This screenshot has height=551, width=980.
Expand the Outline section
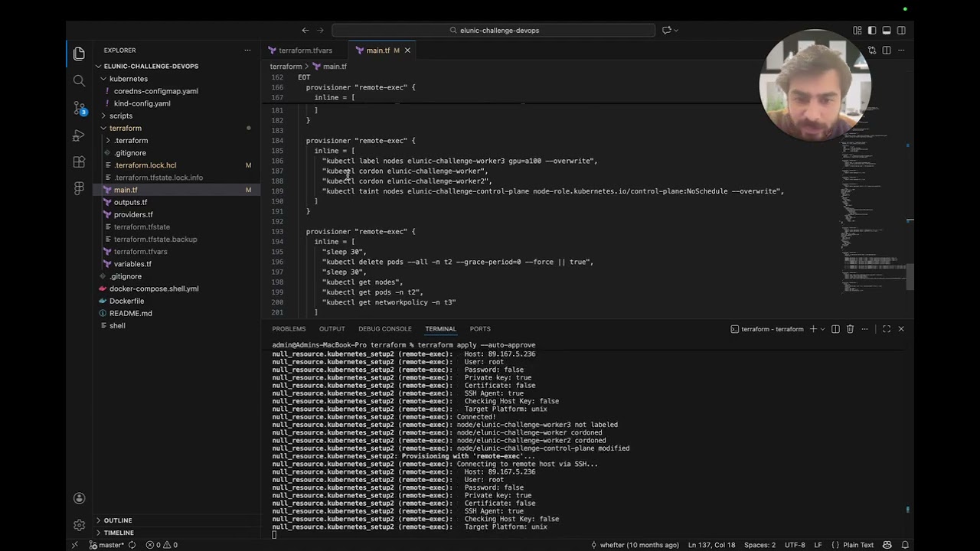[118, 520]
